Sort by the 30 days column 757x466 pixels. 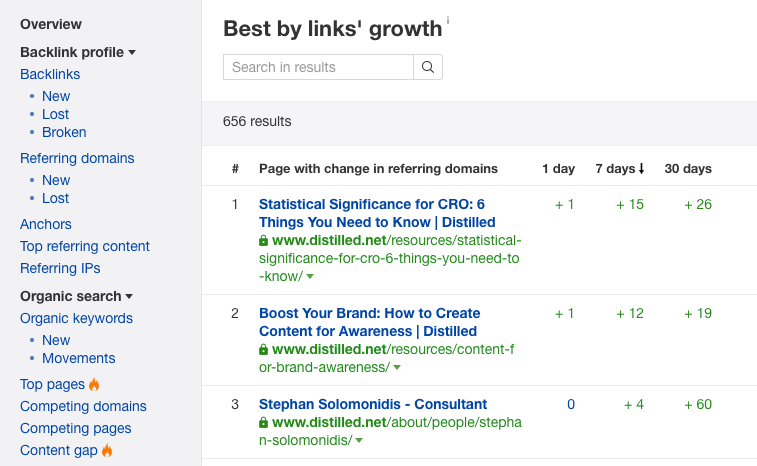688,169
